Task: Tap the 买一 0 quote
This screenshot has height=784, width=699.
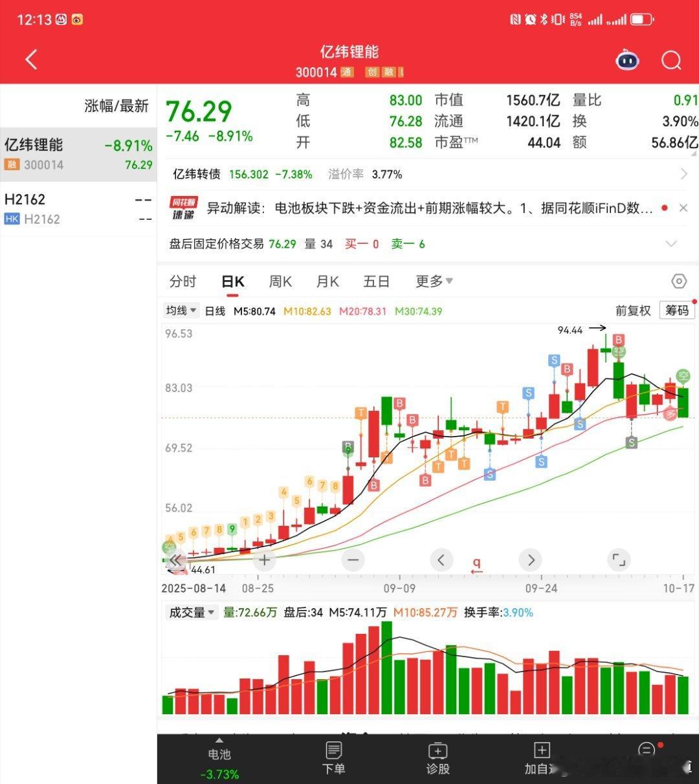Action: pyautogui.click(x=362, y=244)
